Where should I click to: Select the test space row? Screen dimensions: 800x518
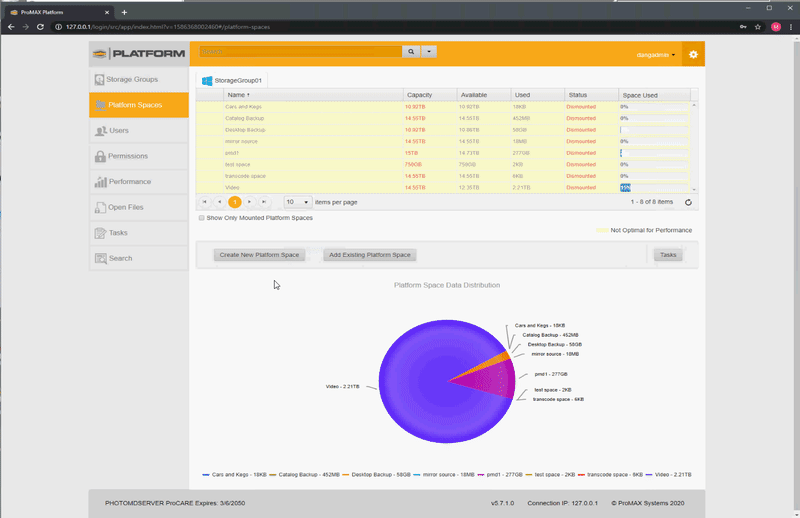coord(443,164)
